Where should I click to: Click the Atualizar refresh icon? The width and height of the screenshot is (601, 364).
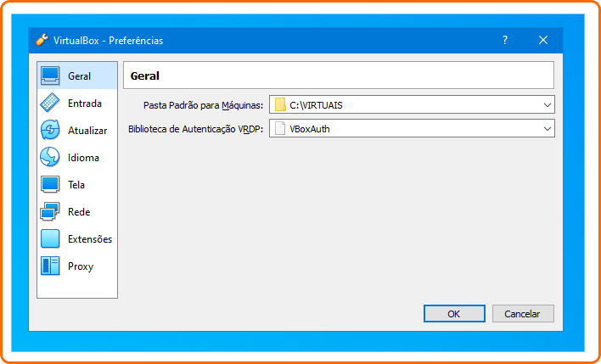click(50, 130)
